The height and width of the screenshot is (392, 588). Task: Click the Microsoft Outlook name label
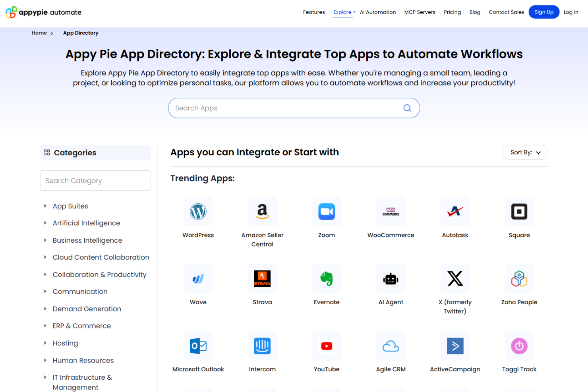point(198,369)
